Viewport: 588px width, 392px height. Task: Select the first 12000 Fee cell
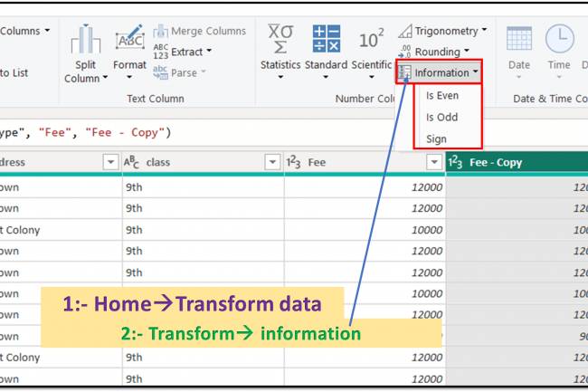pos(365,187)
